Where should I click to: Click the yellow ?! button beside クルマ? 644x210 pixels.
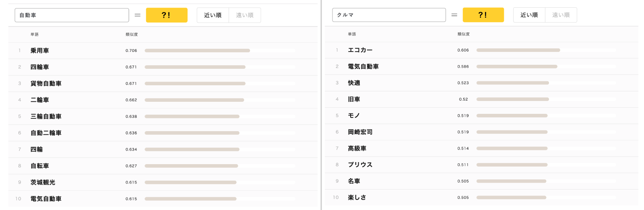(x=483, y=15)
